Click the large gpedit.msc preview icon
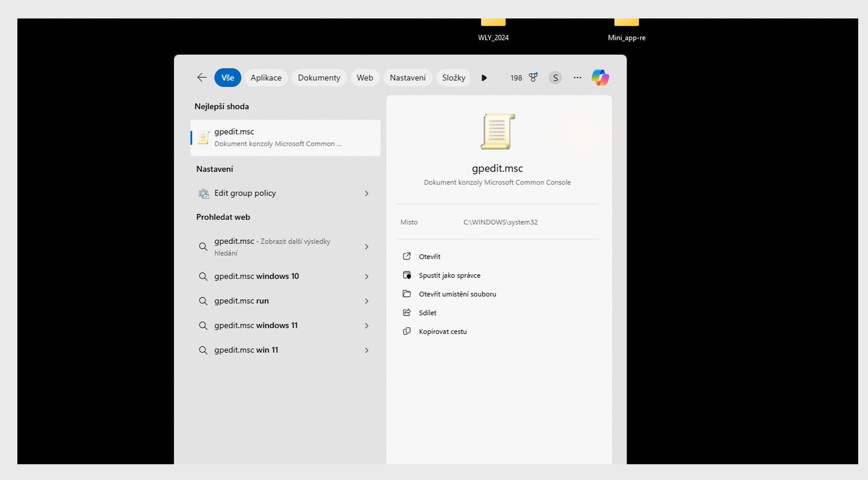 pos(497,131)
